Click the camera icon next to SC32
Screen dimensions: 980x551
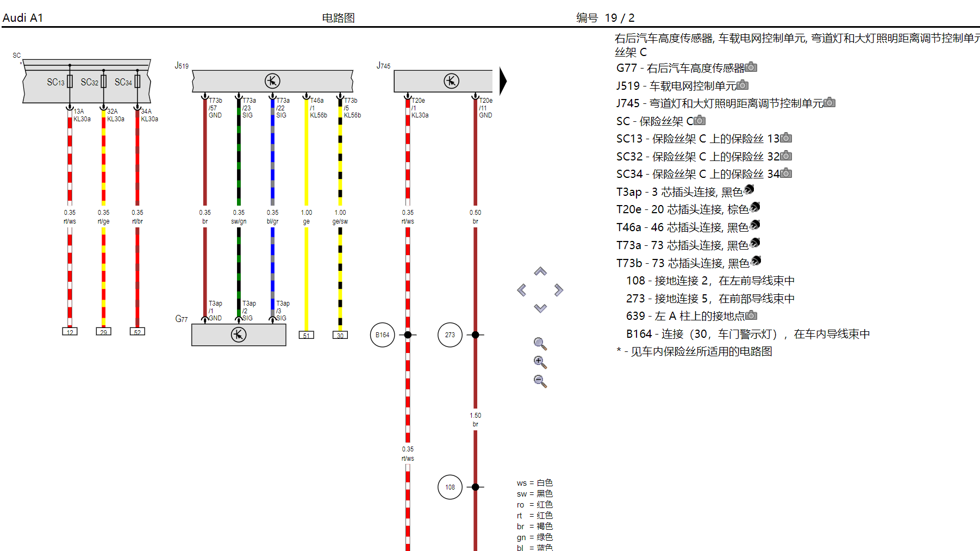785,156
